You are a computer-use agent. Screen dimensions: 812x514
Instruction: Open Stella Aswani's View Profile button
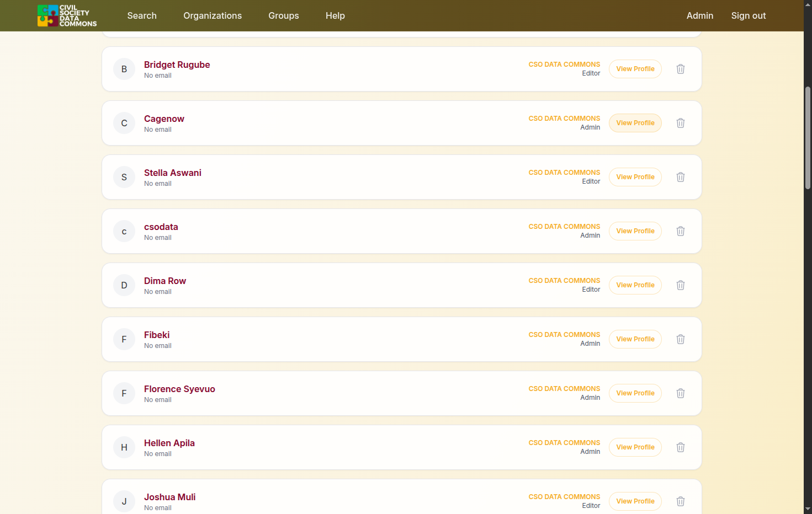pos(635,177)
